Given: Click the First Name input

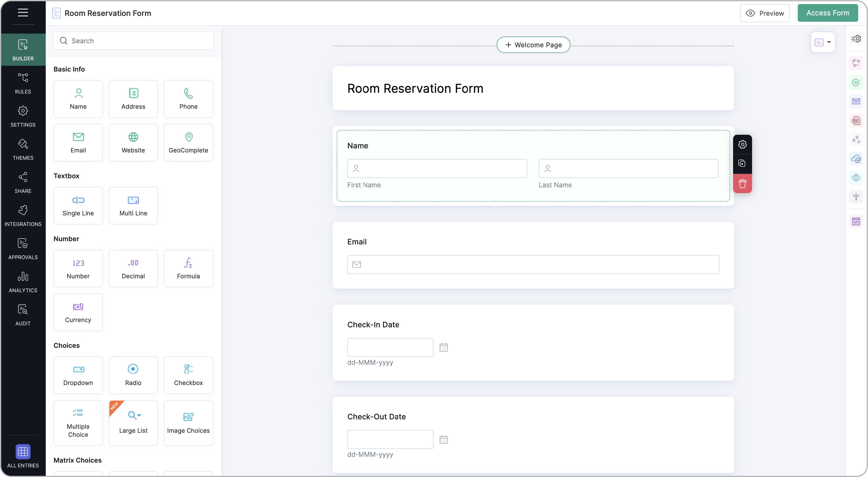Looking at the screenshot, I should point(437,169).
